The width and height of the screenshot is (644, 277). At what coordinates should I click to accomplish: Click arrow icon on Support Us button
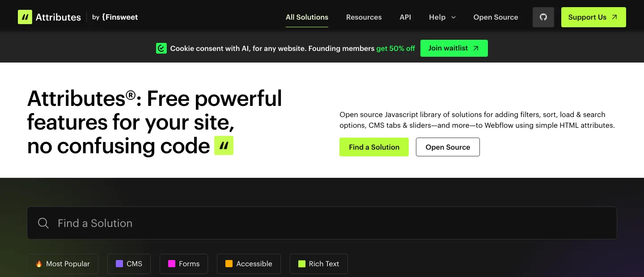click(x=614, y=17)
